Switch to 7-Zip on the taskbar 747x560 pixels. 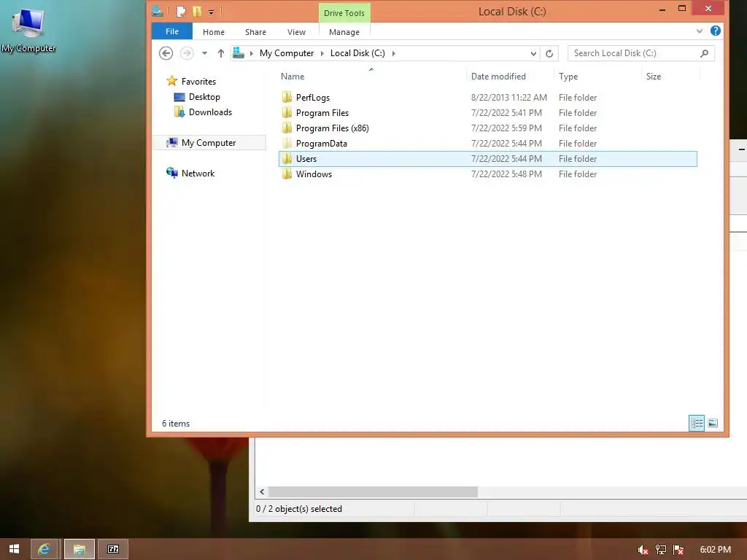[x=113, y=549]
